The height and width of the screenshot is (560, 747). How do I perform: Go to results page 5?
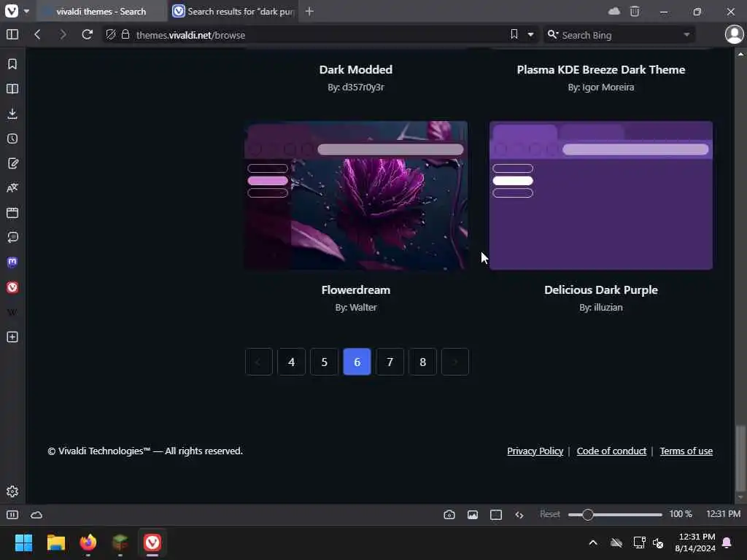coord(324,362)
